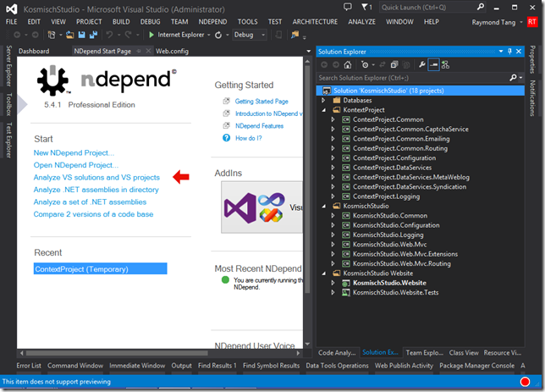Select recent ContextProject (Temporary) entry
The image size is (545, 392).
click(100, 269)
